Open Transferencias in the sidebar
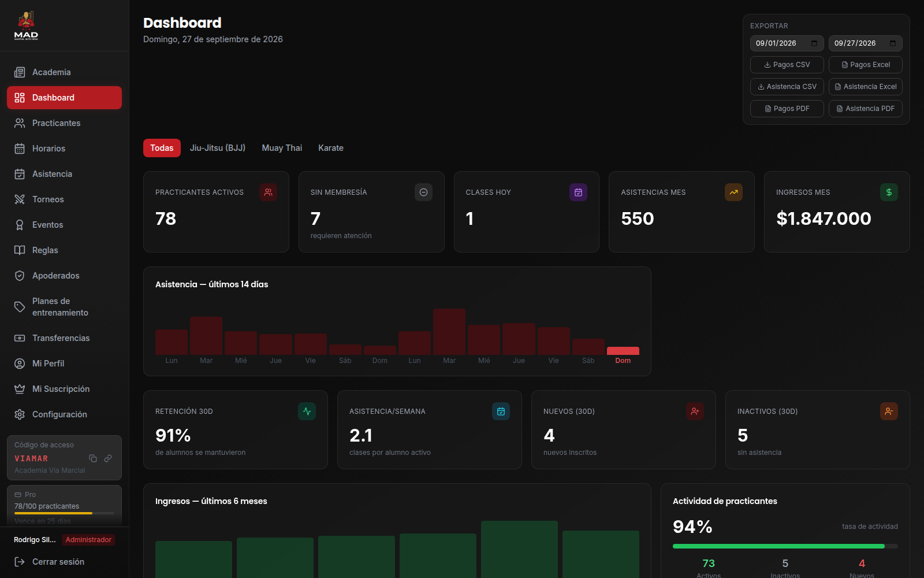 [x=64, y=338]
